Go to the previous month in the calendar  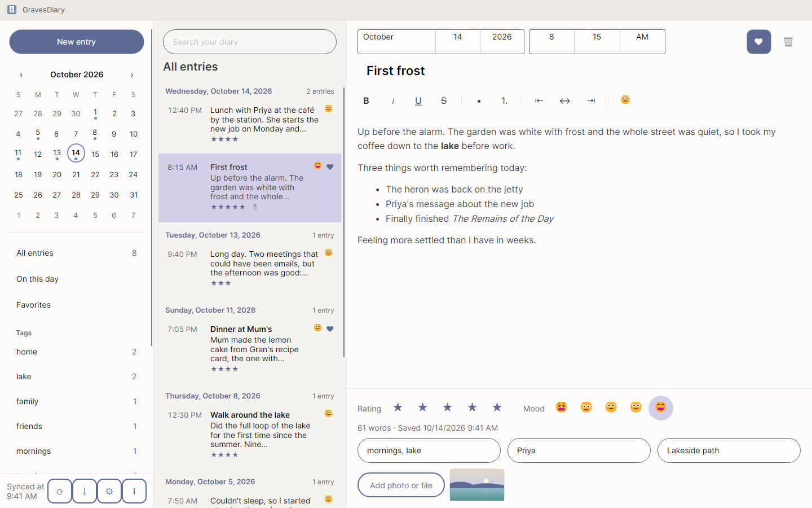(x=21, y=75)
